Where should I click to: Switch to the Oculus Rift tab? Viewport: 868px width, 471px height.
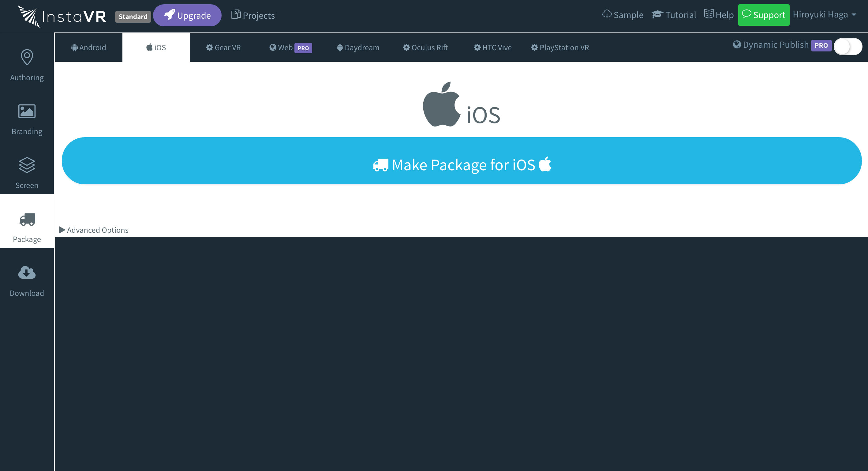(425, 47)
